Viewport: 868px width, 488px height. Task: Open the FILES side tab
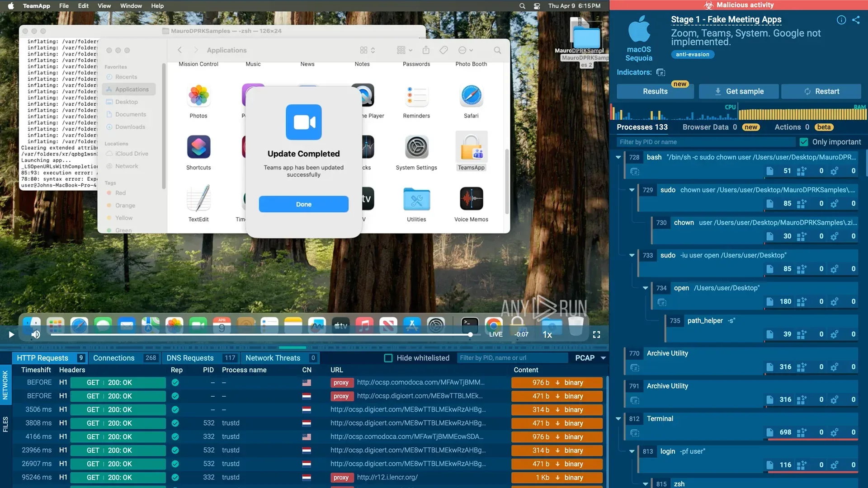5,425
